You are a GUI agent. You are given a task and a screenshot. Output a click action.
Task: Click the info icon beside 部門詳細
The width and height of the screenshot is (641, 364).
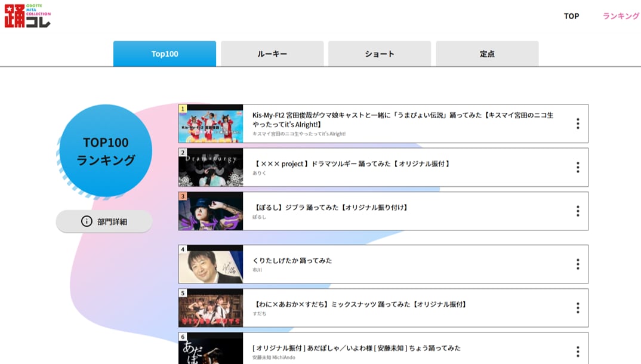87,221
